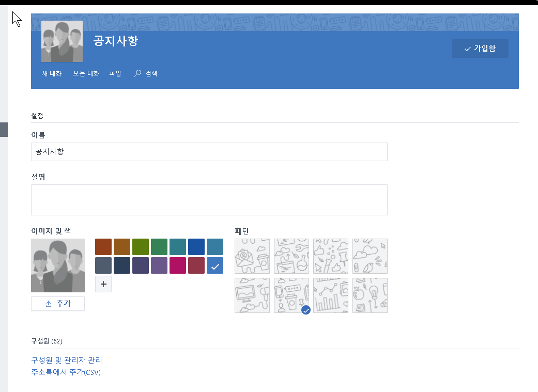Select the apple and lightbulb pattern
This screenshot has width=538, height=392.
click(370, 295)
